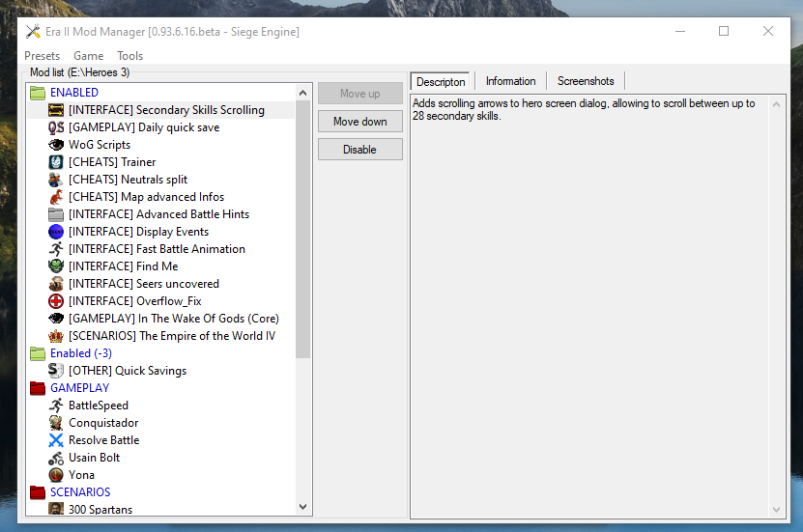Click the Empire of the World IV crown icon
The image size is (803, 532).
point(56,336)
